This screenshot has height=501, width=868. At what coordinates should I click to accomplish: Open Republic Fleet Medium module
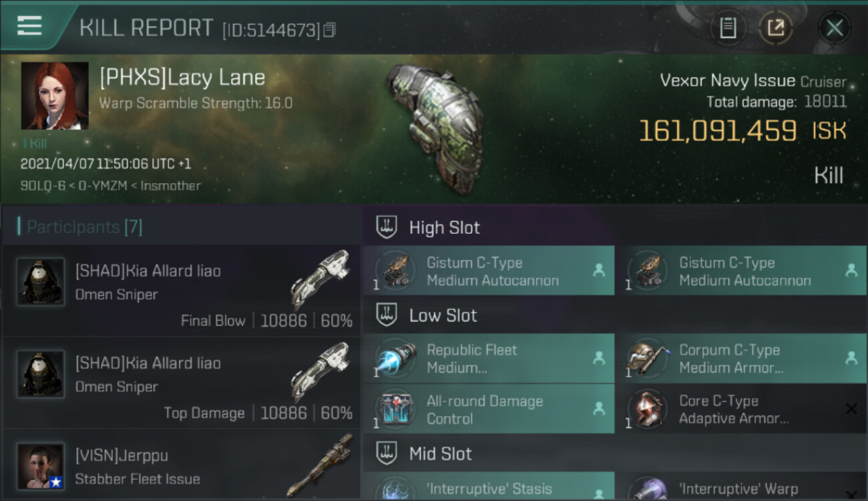click(489, 359)
